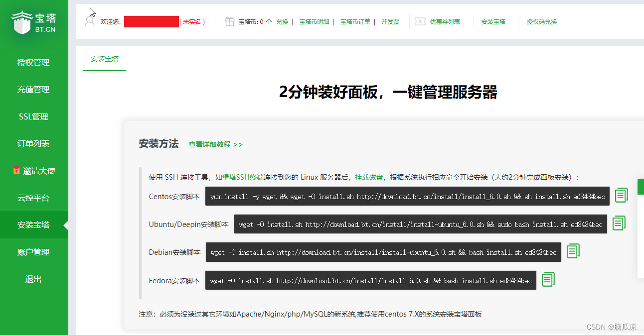The height and width of the screenshot is (335, 644).
Task: Open the 堡塔SSH终端 link
Action: point(242,177)
